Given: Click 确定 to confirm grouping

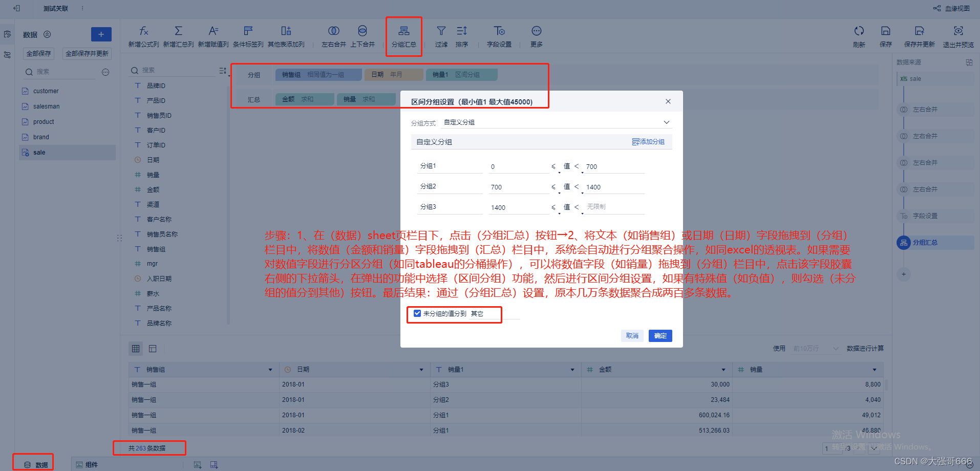Looking at the screenshot, I should point(661,336).
